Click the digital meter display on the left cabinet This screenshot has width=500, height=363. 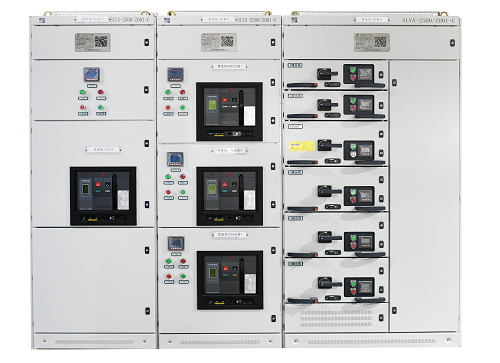pos(91,75)
